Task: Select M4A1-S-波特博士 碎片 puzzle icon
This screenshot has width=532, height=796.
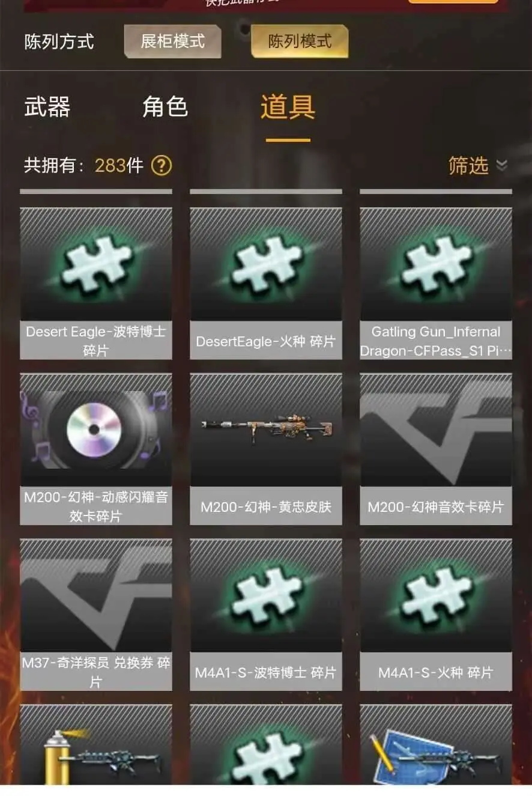Action: pyautogui.click(x=266, y=596)
